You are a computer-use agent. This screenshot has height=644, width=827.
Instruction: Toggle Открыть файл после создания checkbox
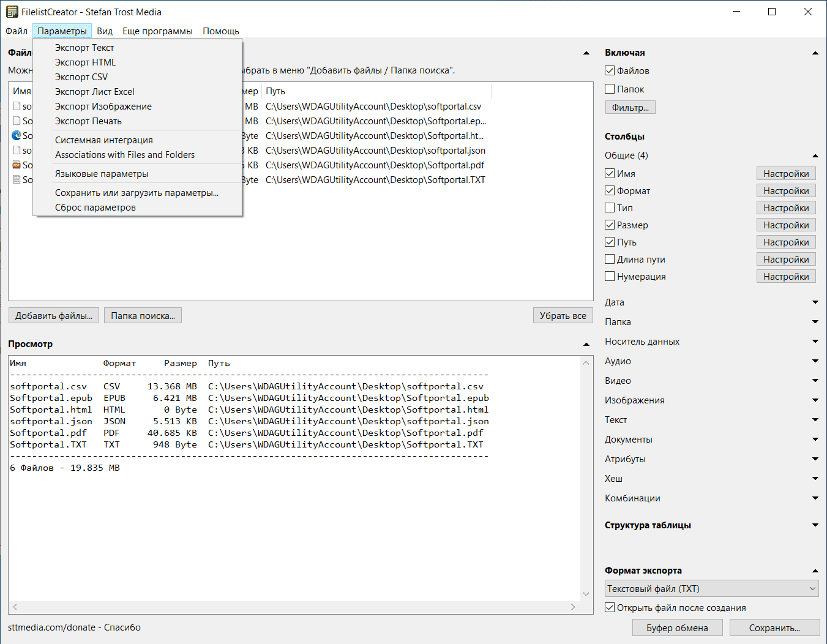pyautogui.click(x=610, y=607)
